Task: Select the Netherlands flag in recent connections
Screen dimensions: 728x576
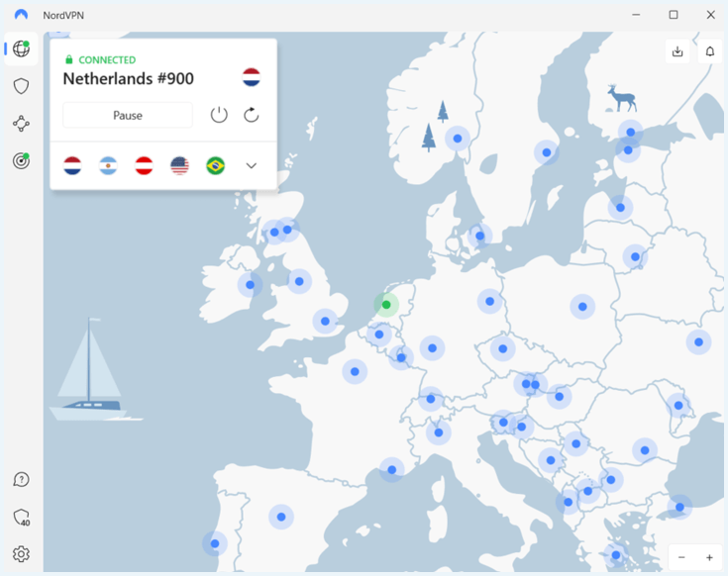Action: [x=72, y=165]
